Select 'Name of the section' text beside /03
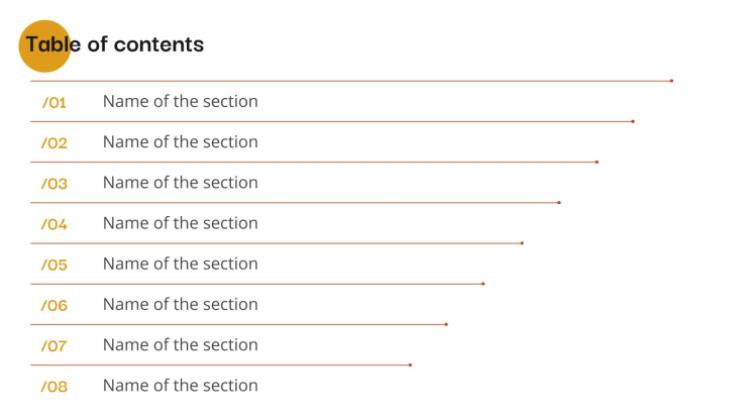This screenshot has height=420, width=747. click(x=181, y=182)
